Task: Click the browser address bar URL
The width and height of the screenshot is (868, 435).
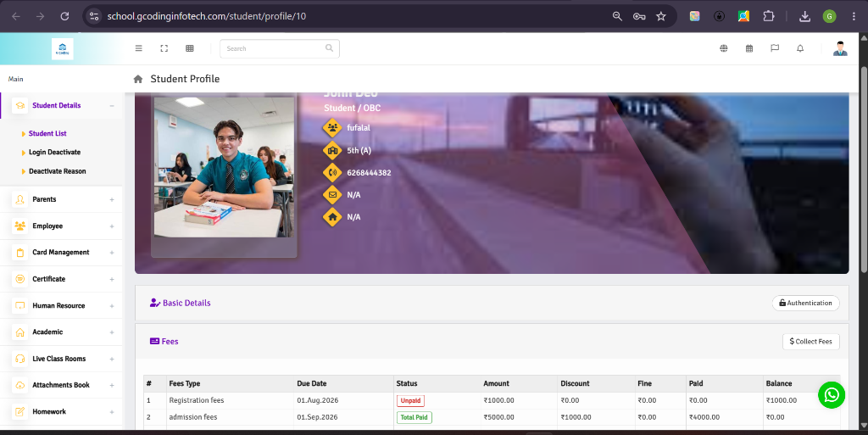Action: [x=207, y=16]
